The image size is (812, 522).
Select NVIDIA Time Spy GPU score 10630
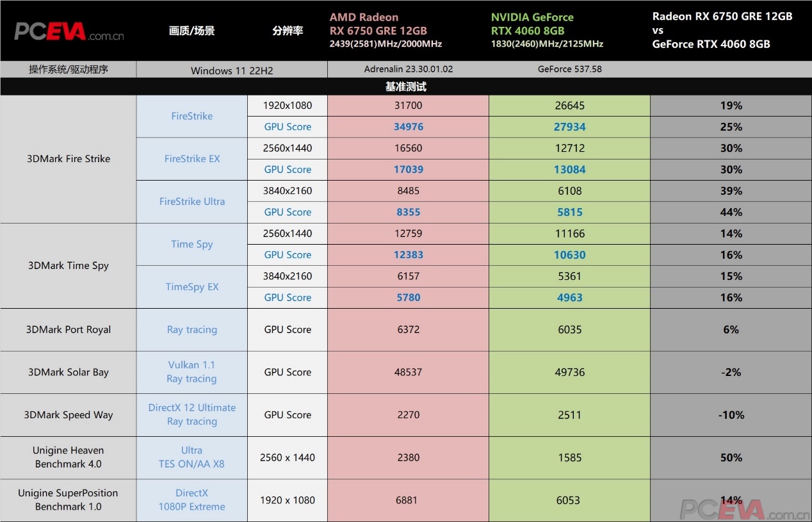pyautogui.click(x=570, y=255)
